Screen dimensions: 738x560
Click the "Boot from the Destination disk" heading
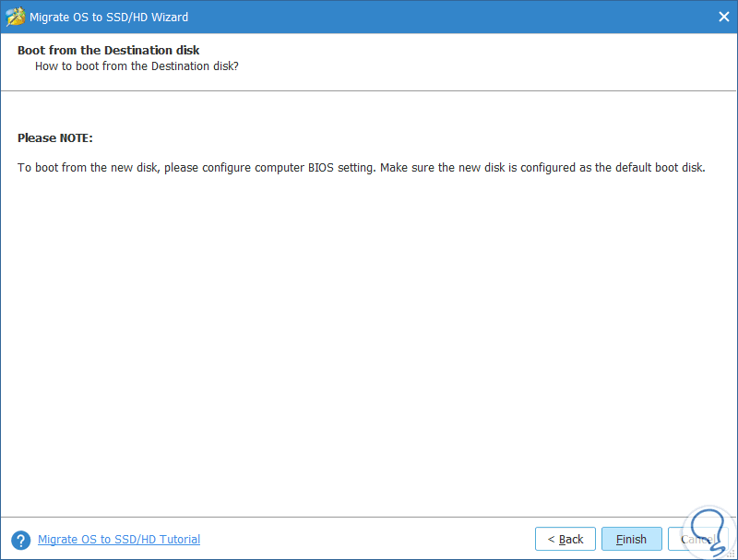[108, 50]
